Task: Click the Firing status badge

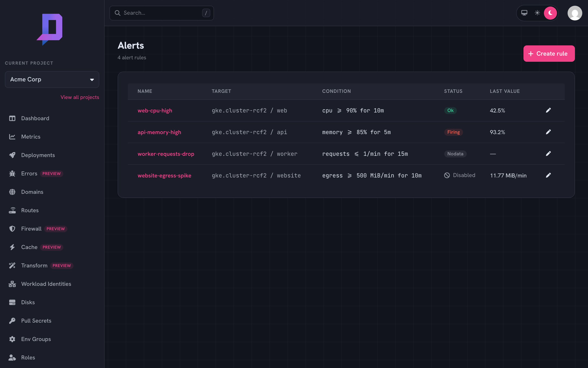Action: tap(453, 132)
